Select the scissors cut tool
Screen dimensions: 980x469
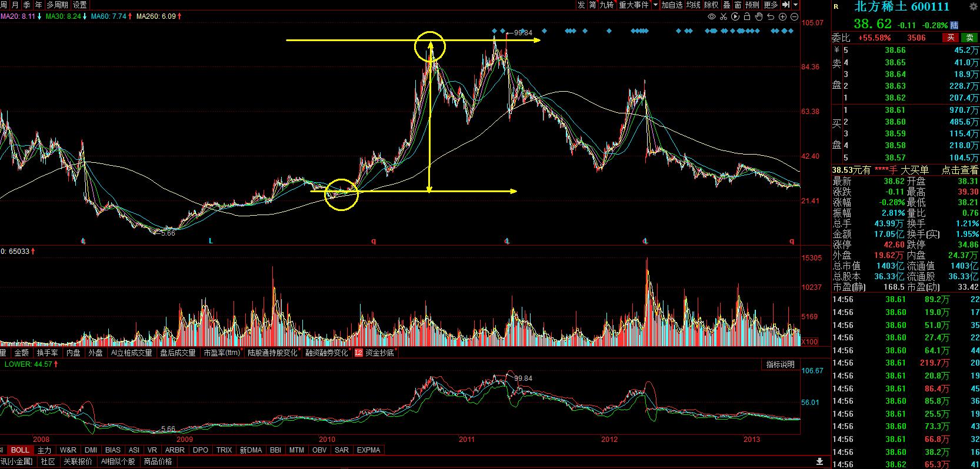point(724,16)
